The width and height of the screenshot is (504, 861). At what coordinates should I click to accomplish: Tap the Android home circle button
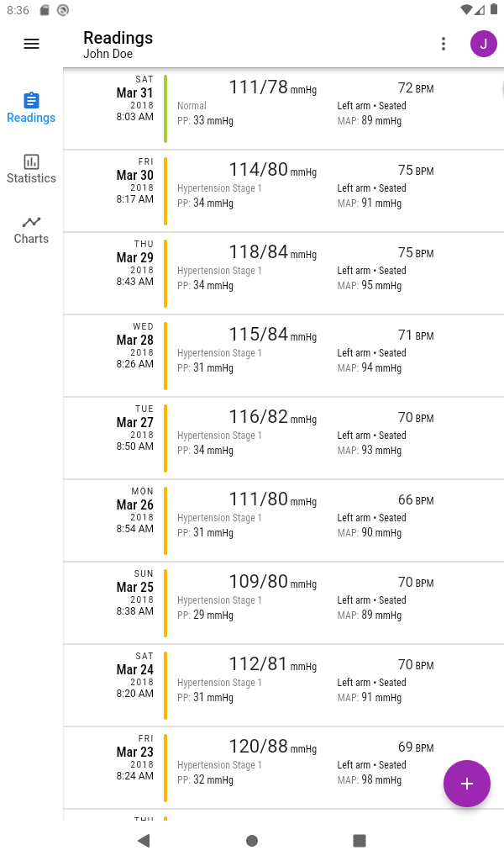point(252,840)
